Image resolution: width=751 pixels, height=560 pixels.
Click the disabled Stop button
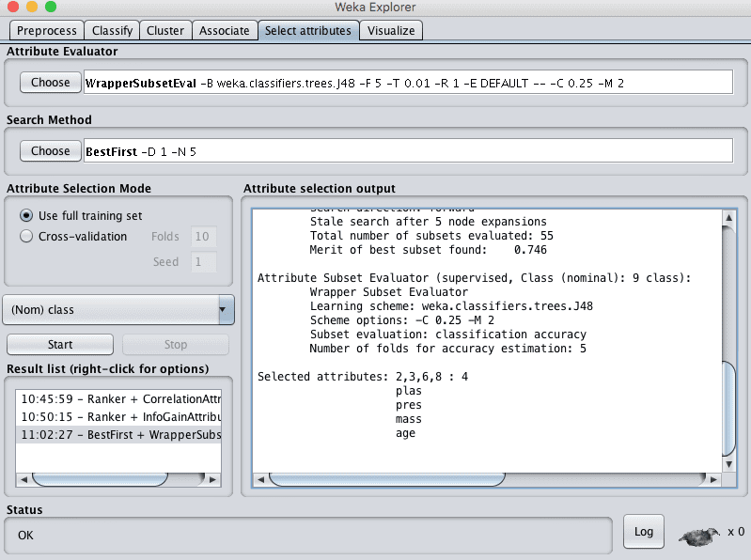(176, 345)
